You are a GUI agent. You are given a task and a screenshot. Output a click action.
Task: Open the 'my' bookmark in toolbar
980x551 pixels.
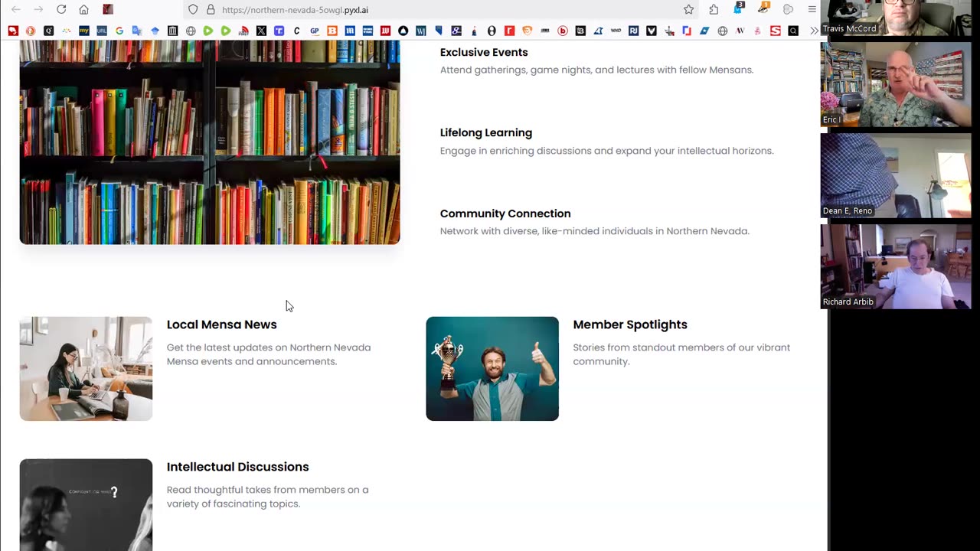tap(84, 31)
